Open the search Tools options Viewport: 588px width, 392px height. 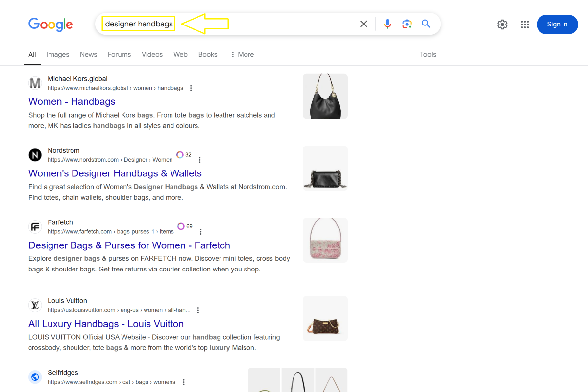pos(428,54)
